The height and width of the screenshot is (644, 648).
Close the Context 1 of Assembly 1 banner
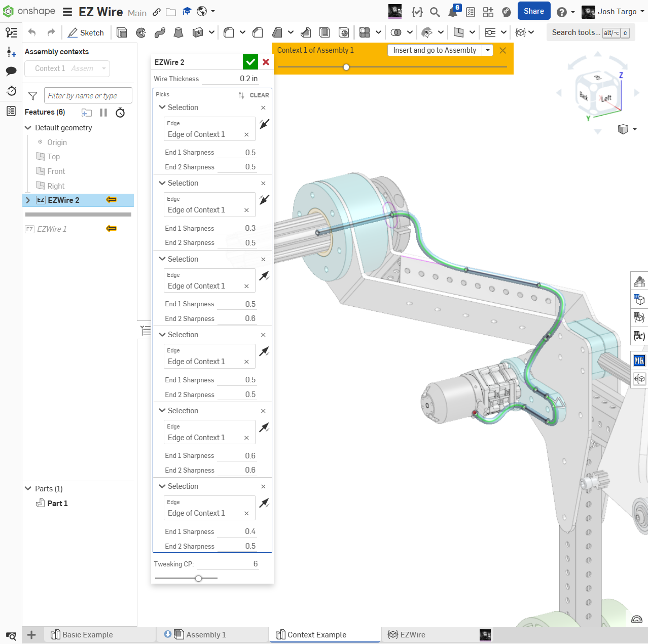coord(502,50)
